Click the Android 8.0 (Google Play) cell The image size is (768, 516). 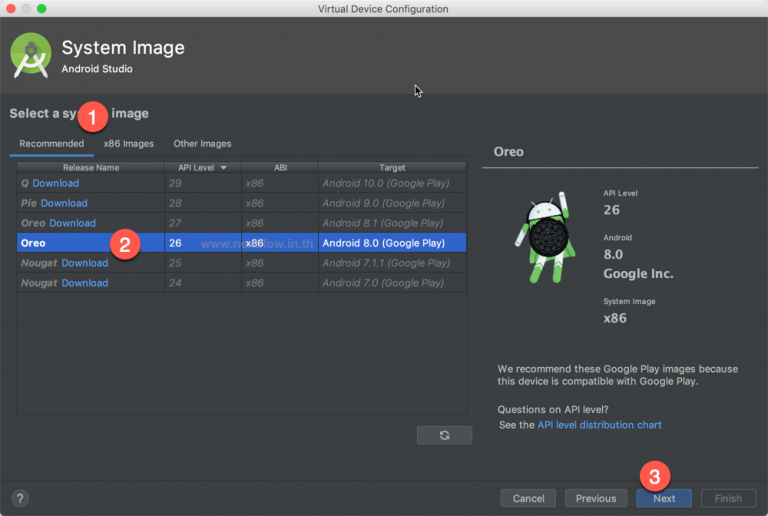(392, 243)
